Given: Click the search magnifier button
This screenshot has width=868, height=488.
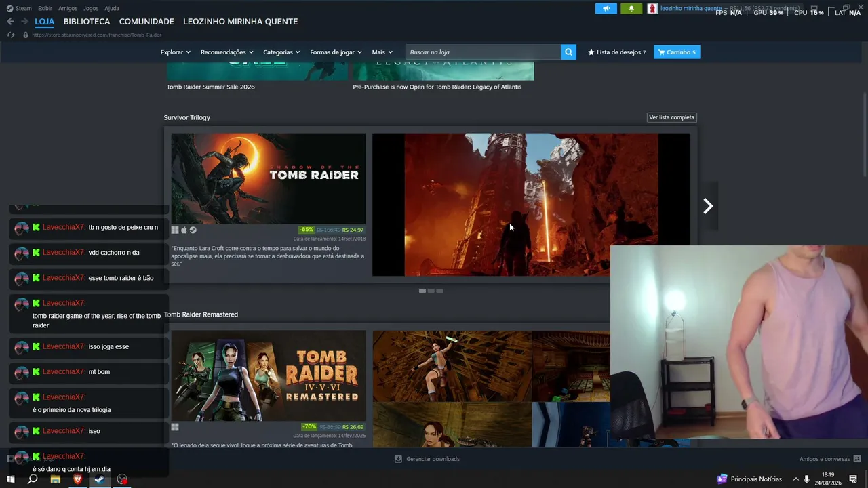Looking at the screenshot, I should pos(568,52).
